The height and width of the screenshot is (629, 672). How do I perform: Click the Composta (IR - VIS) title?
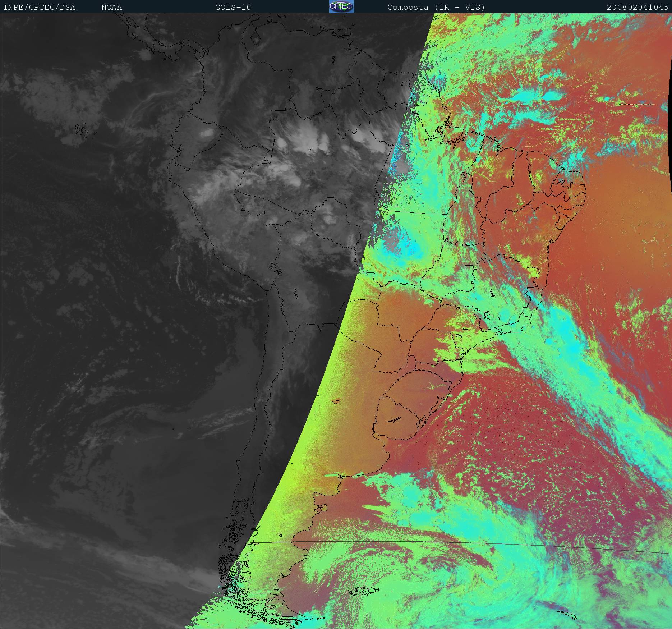point(436,7)
